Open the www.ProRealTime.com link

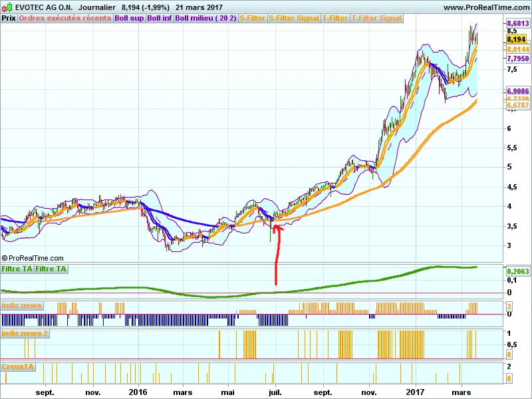pyautogui.click(x=486, y=7)
